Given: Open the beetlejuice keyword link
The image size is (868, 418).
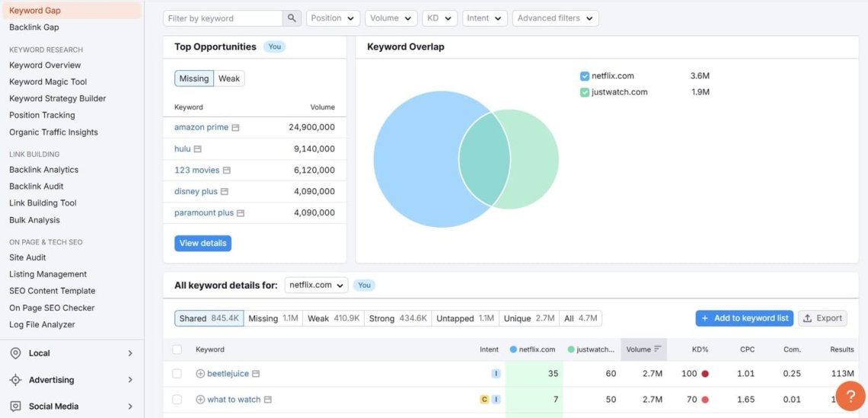Looking at the screenshot, I should point(228,374).
